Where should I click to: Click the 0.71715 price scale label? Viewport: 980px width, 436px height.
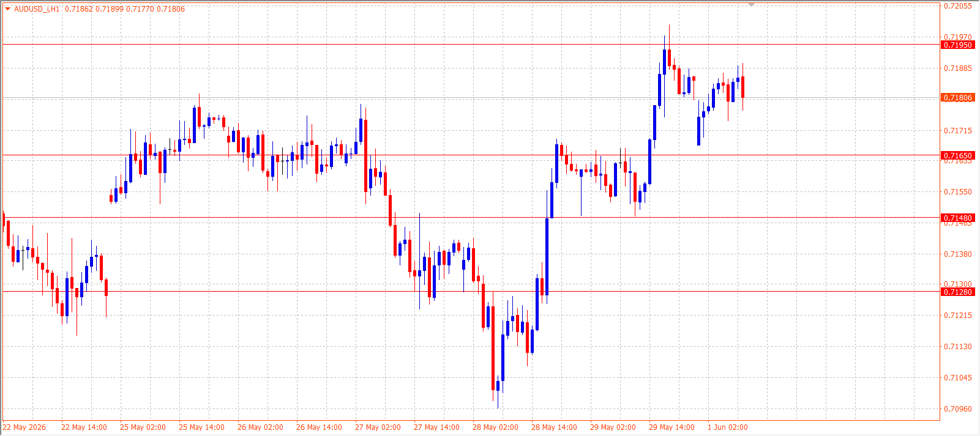point(958,131)
